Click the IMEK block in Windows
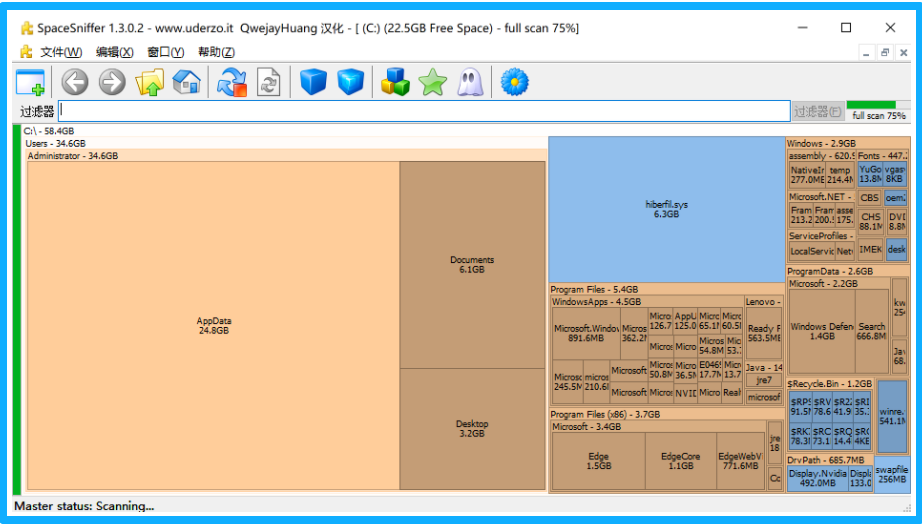 point(870,249)
